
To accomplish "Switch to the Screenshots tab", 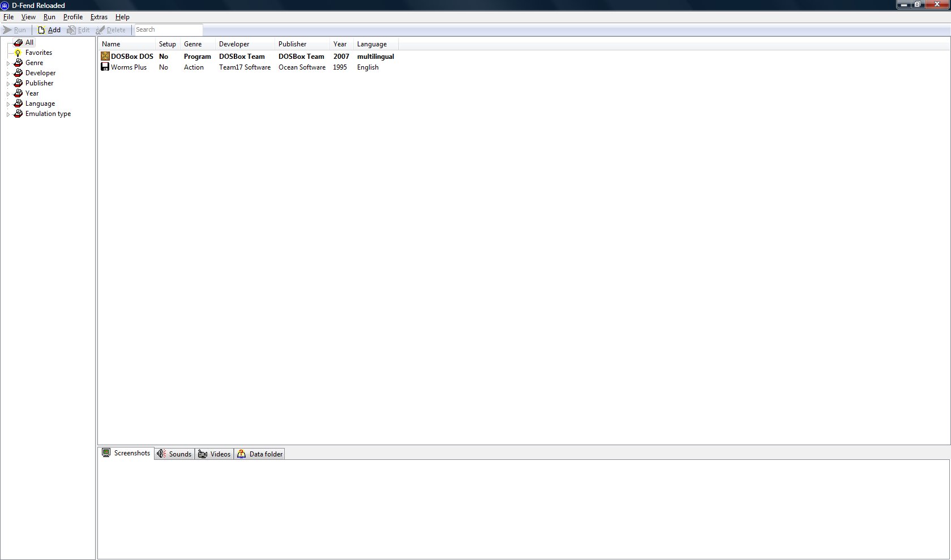I will click(126, 453).
